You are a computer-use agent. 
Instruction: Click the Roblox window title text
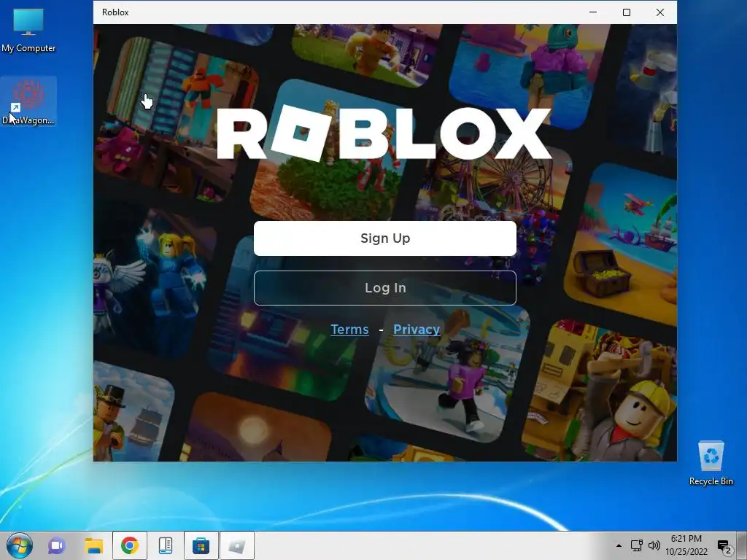(115, 12)
